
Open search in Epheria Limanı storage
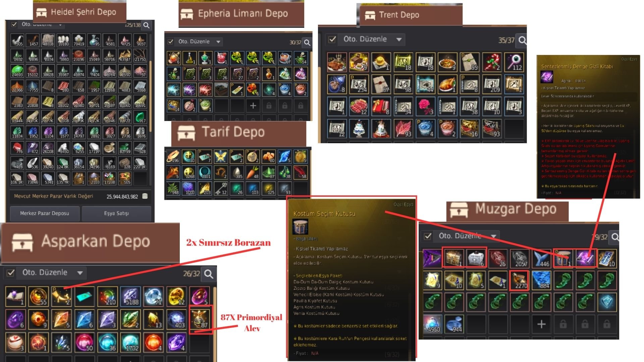pos(307,43)
